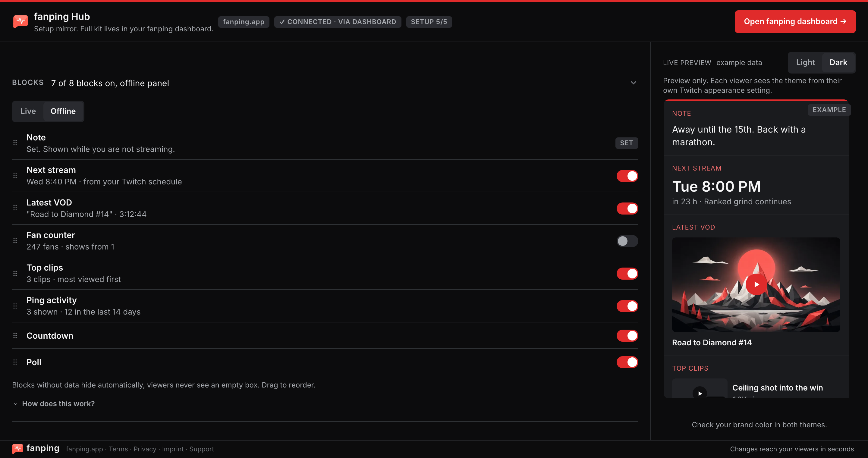
Task: Disable the Next stream block
Action: 627,176
